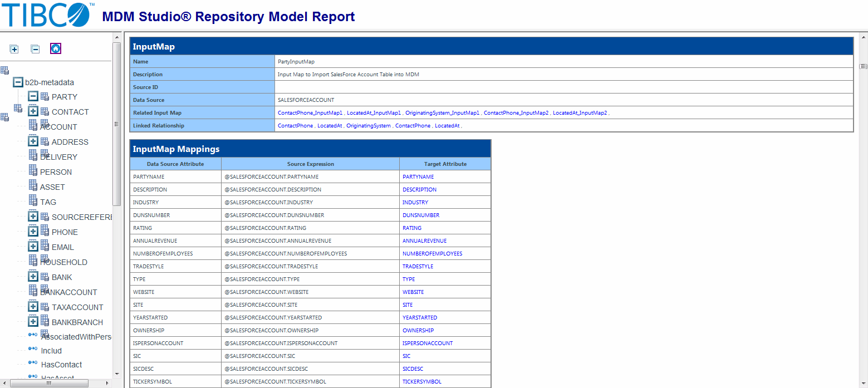Select HOUSEHOLD in the repository tree

pos(63,262)
